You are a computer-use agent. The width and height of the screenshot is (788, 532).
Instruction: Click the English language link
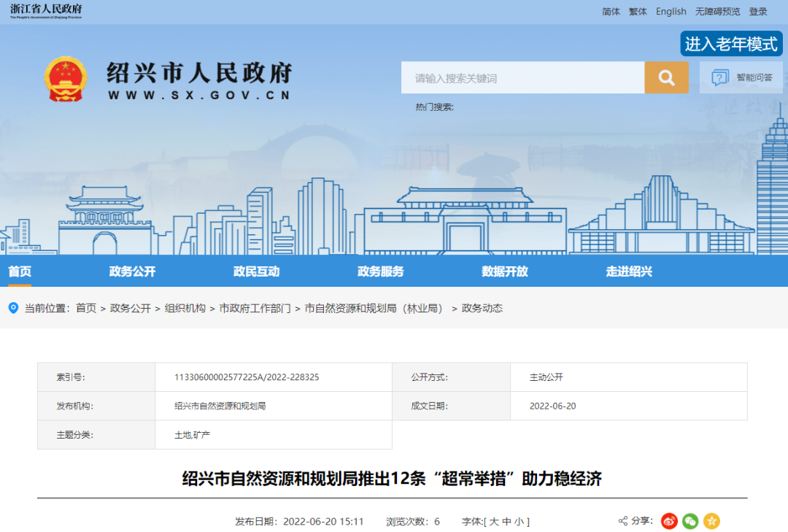tap(671, 12)
